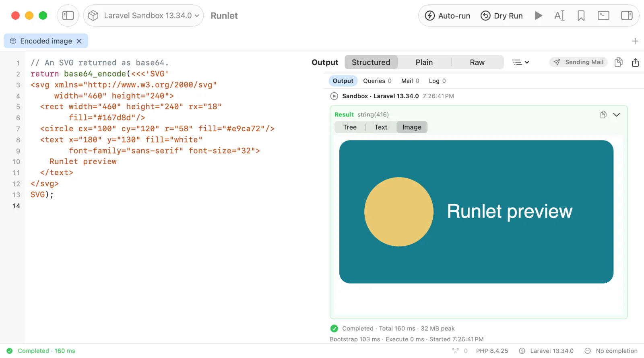Switch output to Plain view
This screenshot has height=358, width=644.
pyautogui.click(x=424, y=62)
